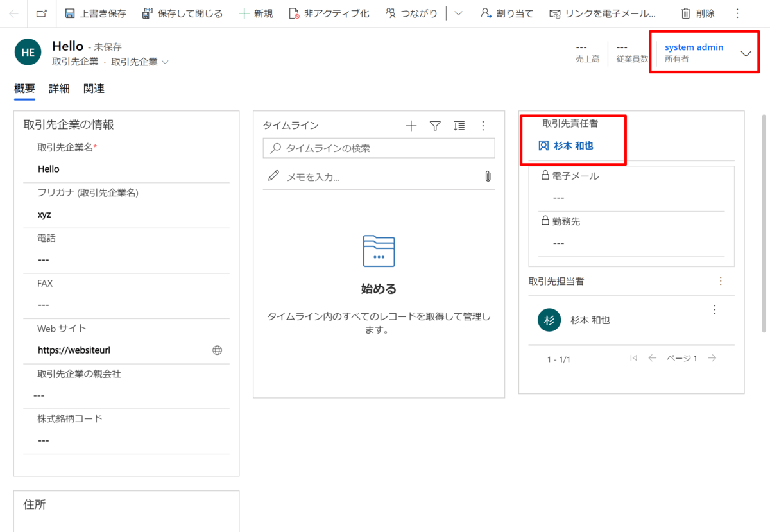Open timeline more options menu
770x532 pixels.
click(x=484, y=126)
